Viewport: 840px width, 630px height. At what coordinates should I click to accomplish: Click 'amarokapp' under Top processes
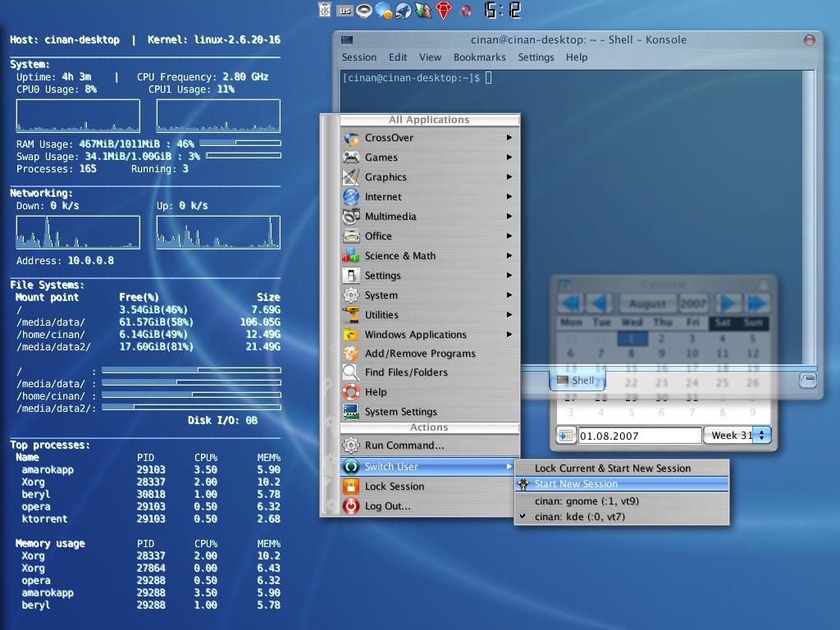pos(48,470)
